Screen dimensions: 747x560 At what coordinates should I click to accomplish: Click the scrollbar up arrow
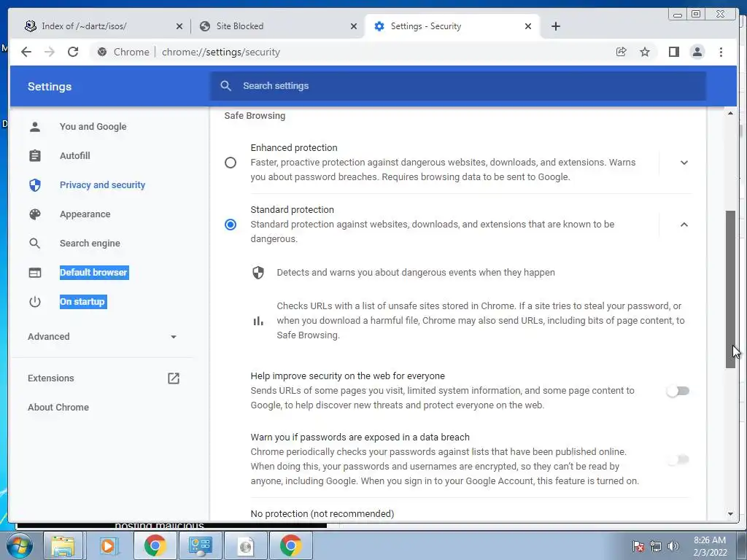730,113
